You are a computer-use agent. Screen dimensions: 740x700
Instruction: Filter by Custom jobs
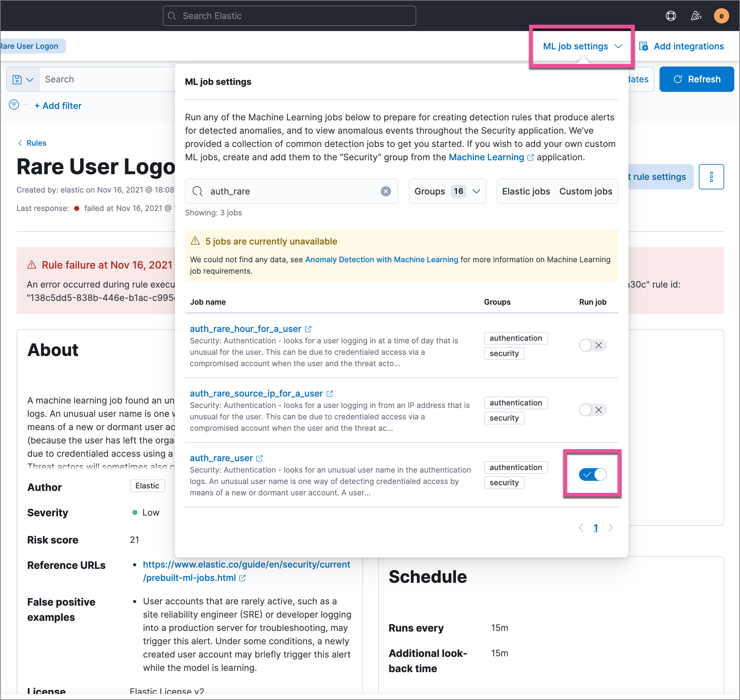tap(585, 191)
